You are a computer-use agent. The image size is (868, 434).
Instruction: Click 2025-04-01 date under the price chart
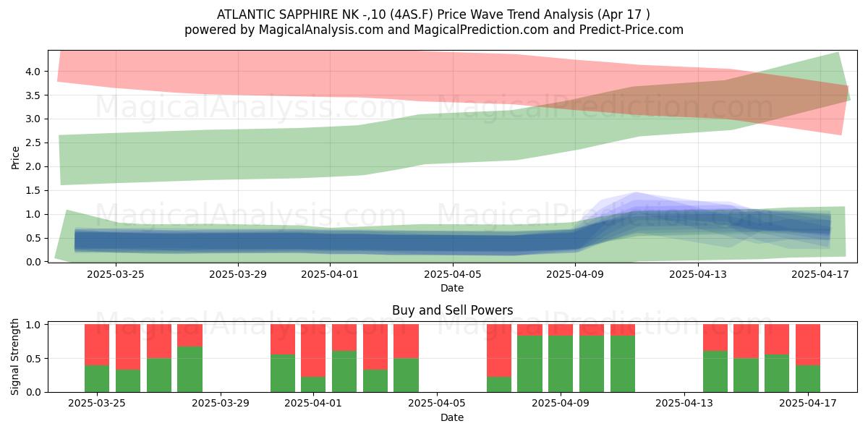point(330,275)
